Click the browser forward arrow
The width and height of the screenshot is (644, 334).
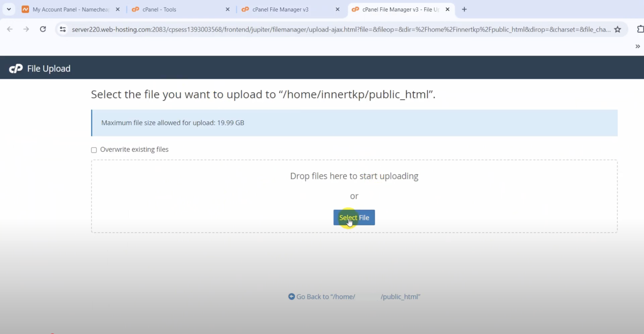26,29
